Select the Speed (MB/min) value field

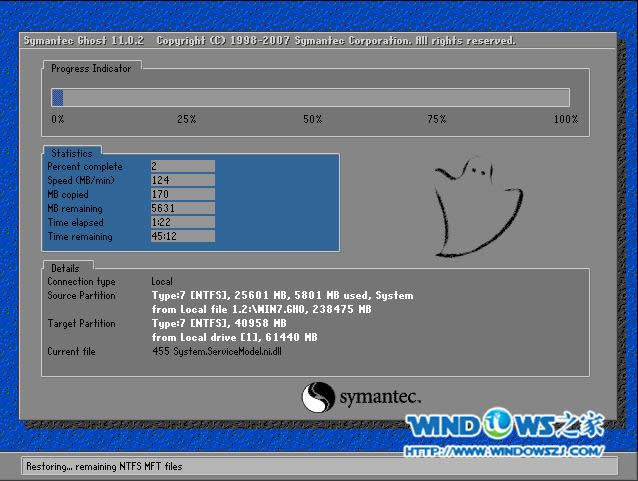(182, 180)
